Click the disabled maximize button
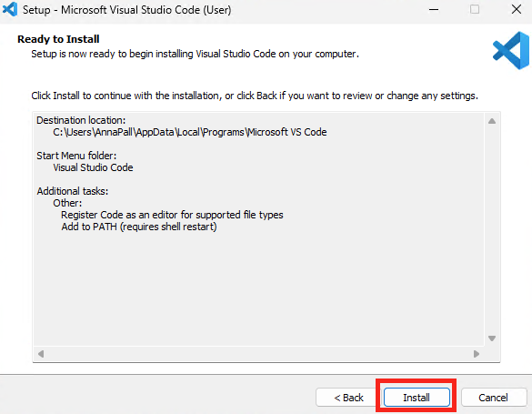This screenshot has height=414, width=532. 475,9
